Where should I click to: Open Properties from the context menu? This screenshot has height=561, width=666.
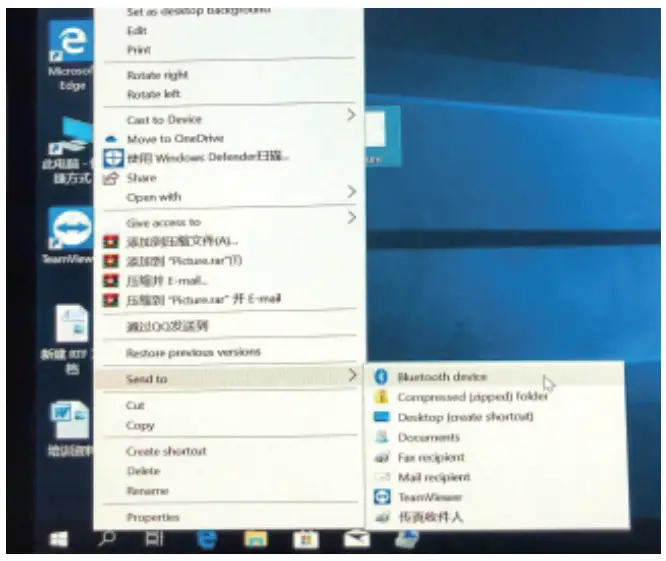coord(152,517)
